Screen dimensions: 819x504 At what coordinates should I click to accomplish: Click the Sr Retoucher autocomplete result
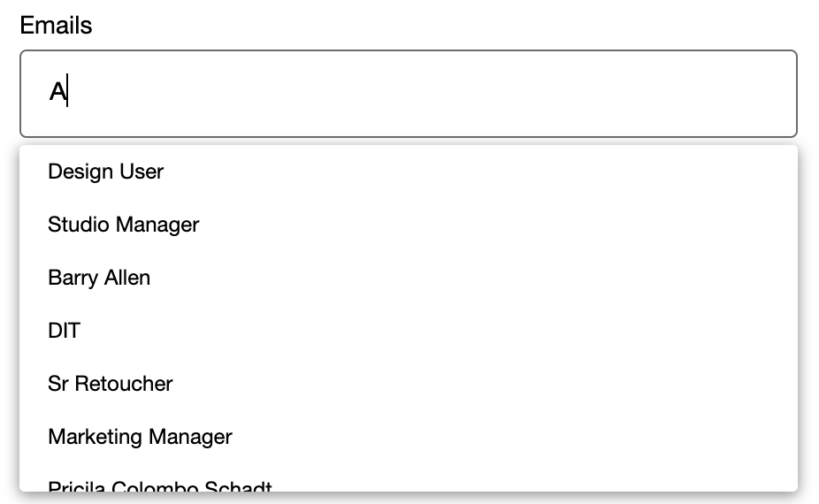point(409,384)
